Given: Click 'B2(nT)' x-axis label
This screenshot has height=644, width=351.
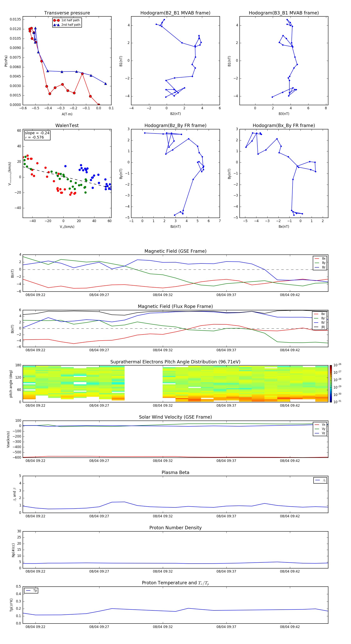Looking at the screenshot, I should (x=175, y=114).
